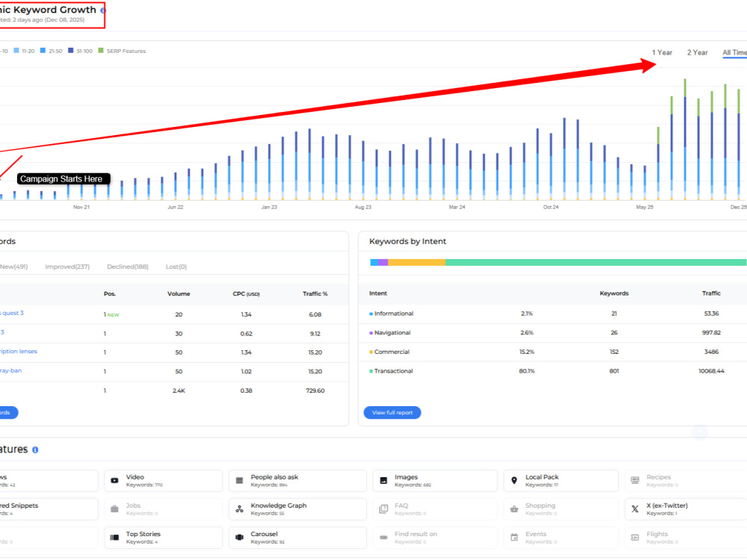Open the Lost(0) keywords tab
This screenshot has width=747, height=560.
176,267
